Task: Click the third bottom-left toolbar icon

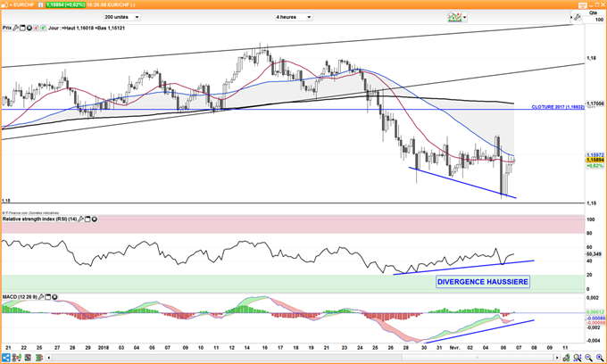Action: pos(28,358)
